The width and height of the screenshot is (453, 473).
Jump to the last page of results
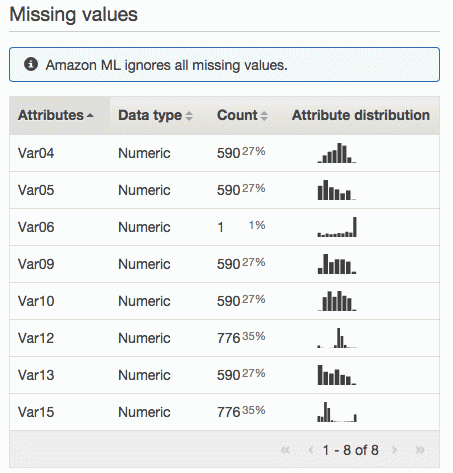pos(420,450)
